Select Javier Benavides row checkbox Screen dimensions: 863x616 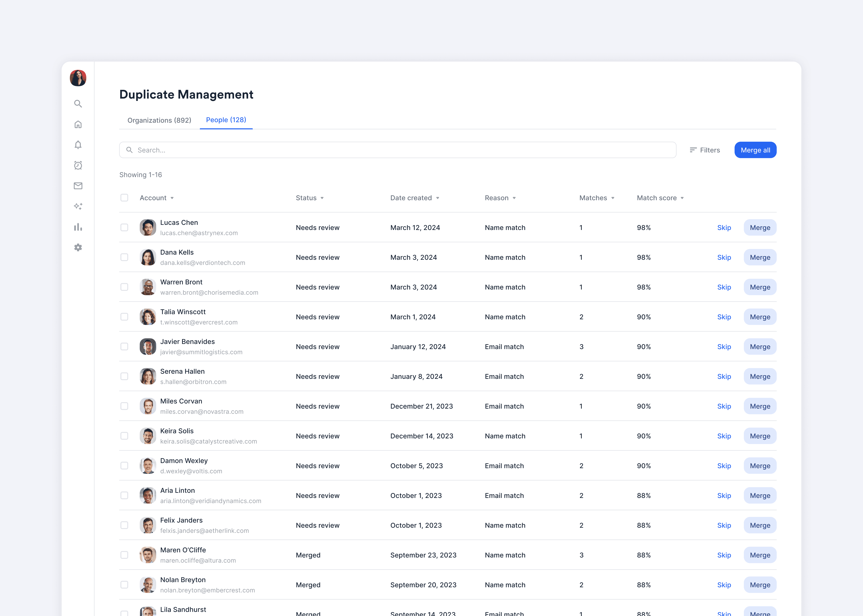124,347
